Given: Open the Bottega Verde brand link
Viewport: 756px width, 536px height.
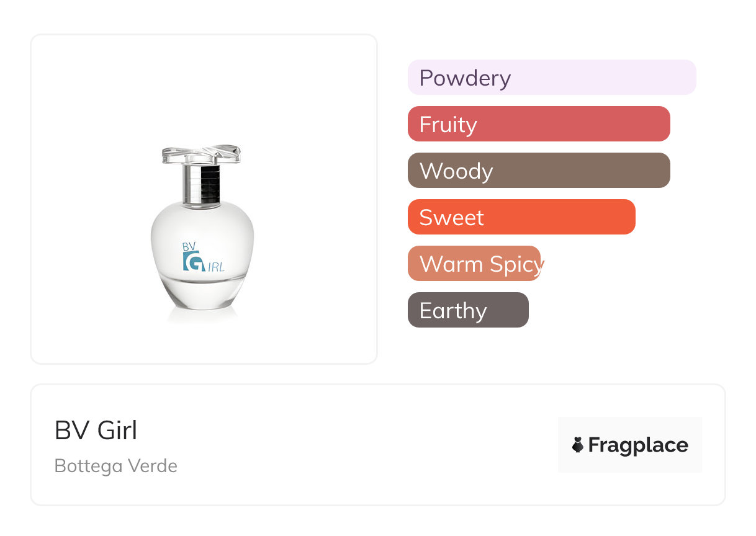Looking at the screenshot, I should tap(115, 466).
